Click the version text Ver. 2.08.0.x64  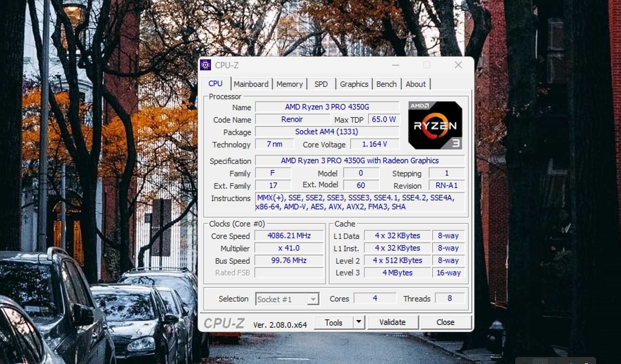click(280, 325)
